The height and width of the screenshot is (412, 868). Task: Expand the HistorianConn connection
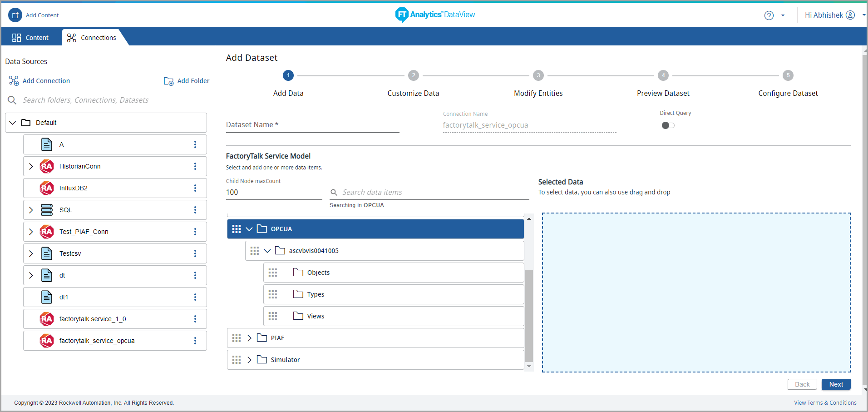click(x=31, y=166)
